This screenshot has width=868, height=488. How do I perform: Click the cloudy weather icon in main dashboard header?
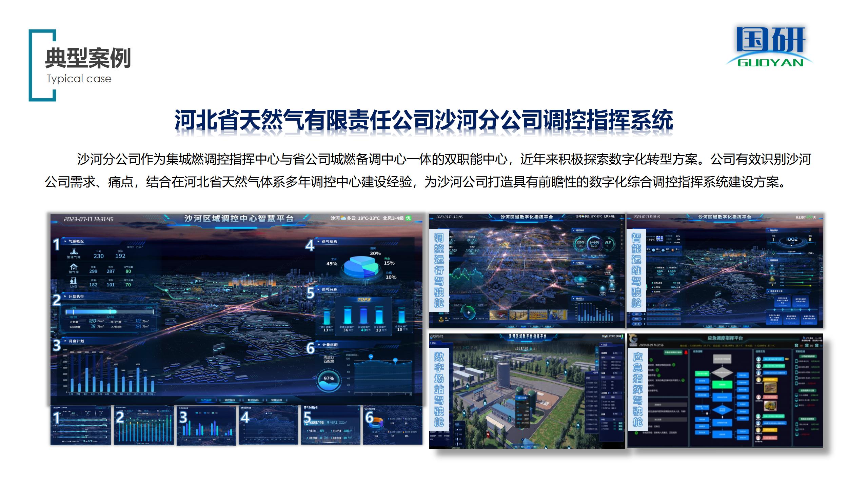pyautogui.click(x=343, y=218)
